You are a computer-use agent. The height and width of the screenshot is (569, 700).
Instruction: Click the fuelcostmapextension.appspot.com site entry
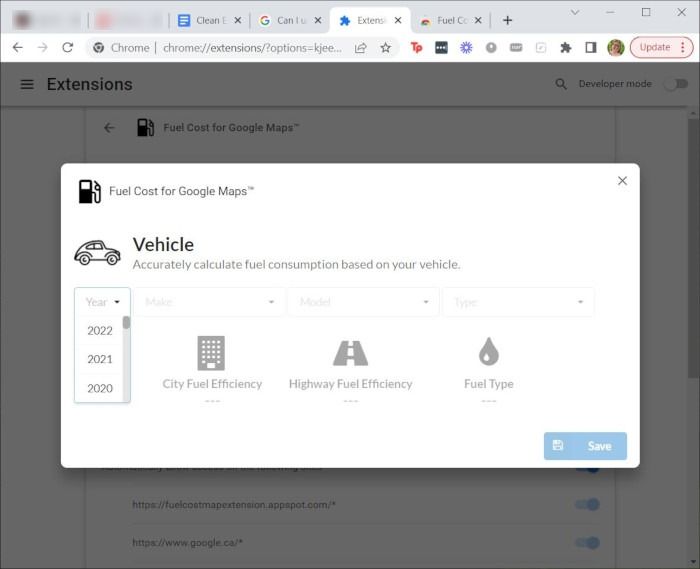point(234,505)
